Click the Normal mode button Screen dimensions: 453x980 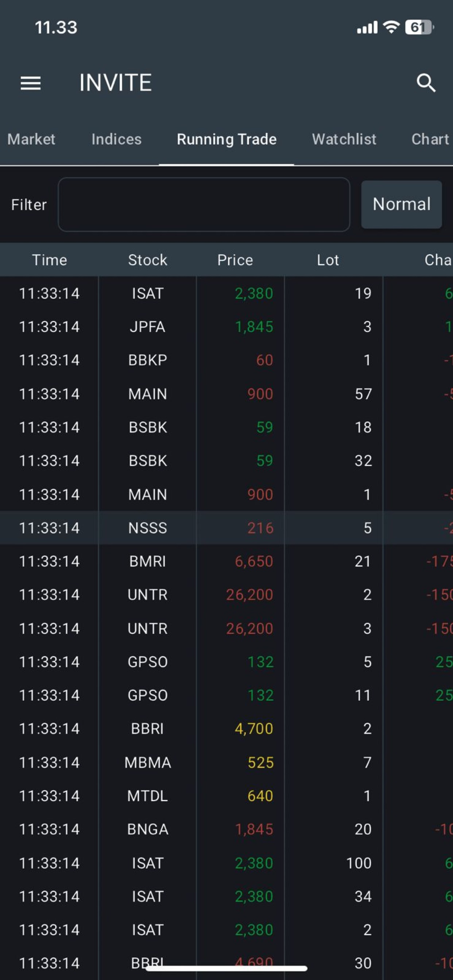click(x=402, y=204)
